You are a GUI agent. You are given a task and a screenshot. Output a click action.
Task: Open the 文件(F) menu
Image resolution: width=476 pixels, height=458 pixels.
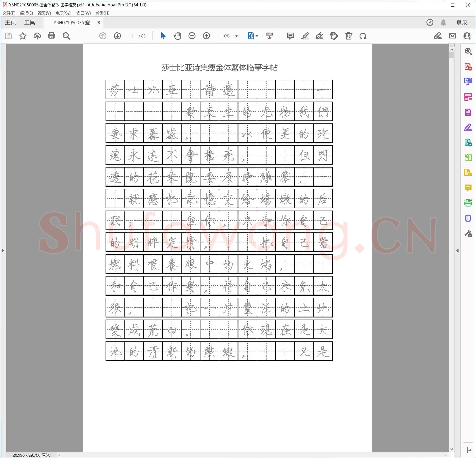(x=9, y=13)
